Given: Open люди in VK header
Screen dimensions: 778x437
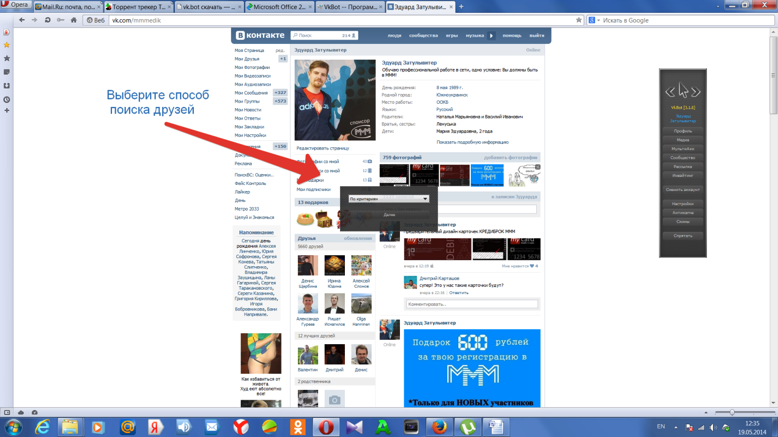Looking at the screenshot, I should pos(394,36).
